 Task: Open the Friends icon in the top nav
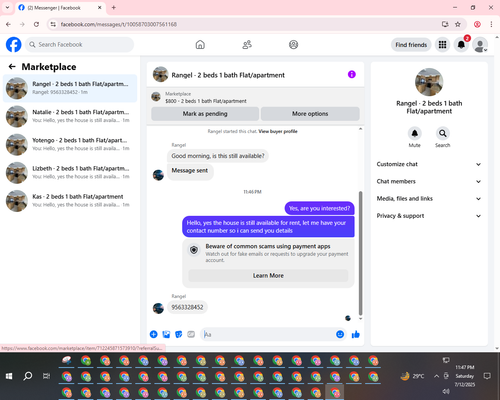coord(247,45)
